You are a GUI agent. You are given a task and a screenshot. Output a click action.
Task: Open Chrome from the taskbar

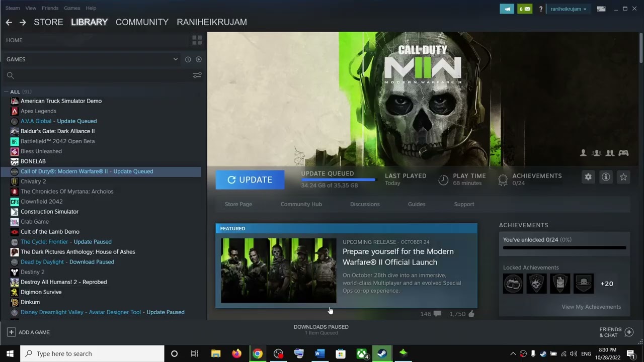(257, 353)
